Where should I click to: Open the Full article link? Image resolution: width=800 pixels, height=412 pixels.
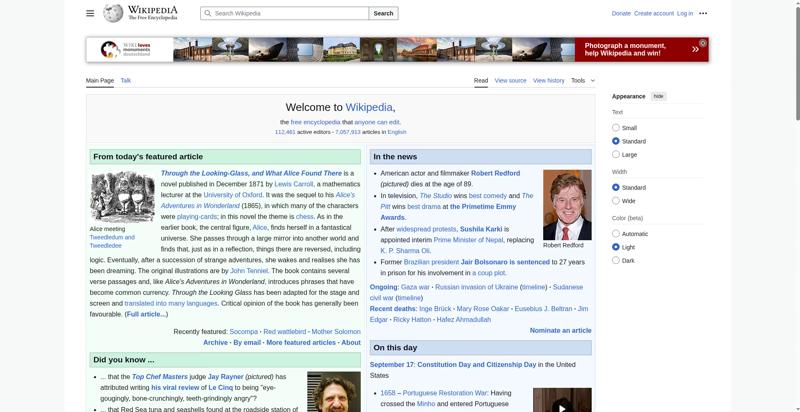point(146,314)
